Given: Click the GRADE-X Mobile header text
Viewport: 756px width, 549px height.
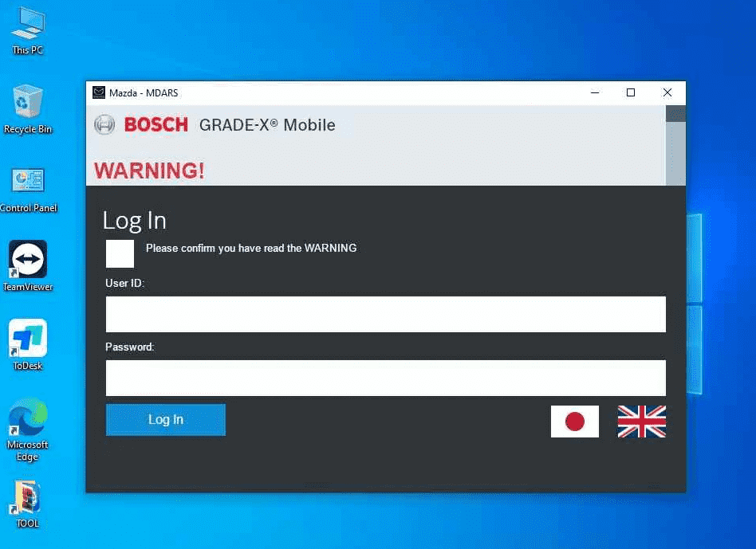Looking at the screenshot, I should (267, 125).
